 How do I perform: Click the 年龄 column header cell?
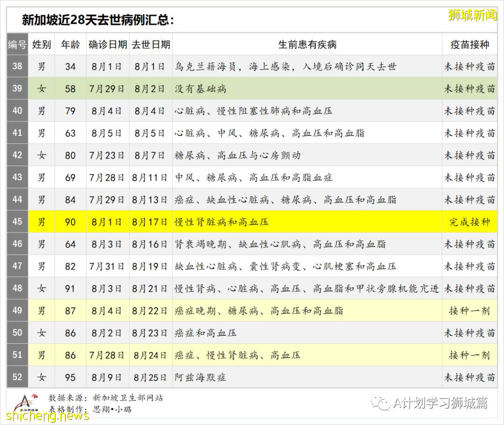70,44
